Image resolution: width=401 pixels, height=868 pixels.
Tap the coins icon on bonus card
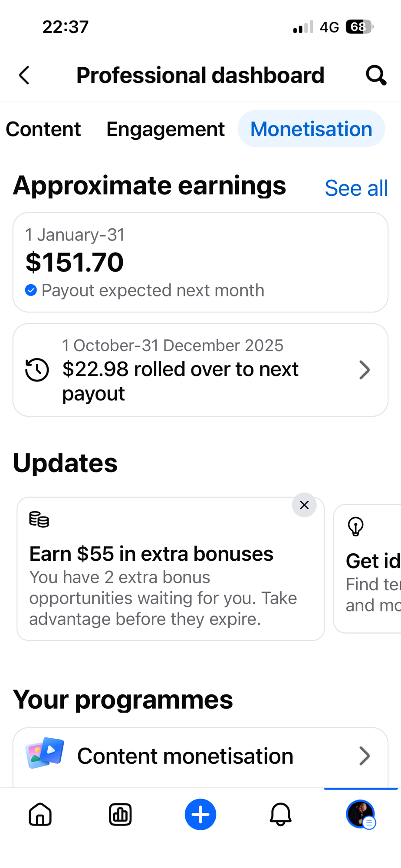(x=39, y=519)
